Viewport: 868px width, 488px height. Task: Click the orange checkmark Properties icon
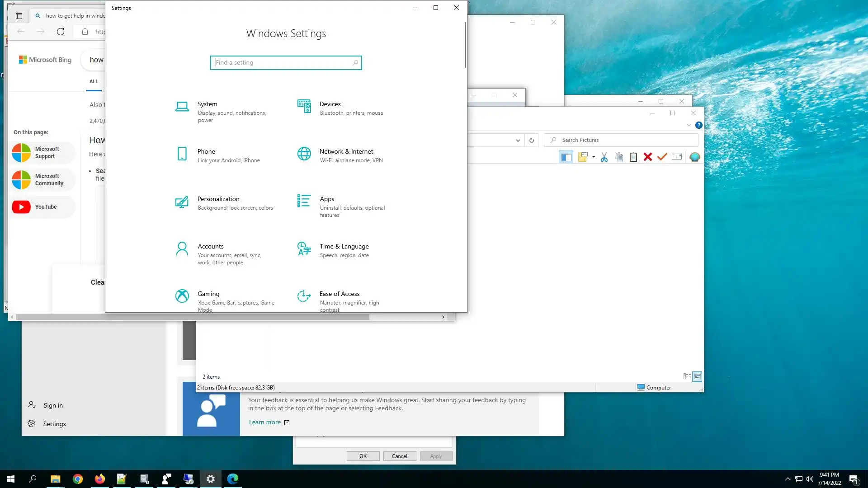pos(662,157)
